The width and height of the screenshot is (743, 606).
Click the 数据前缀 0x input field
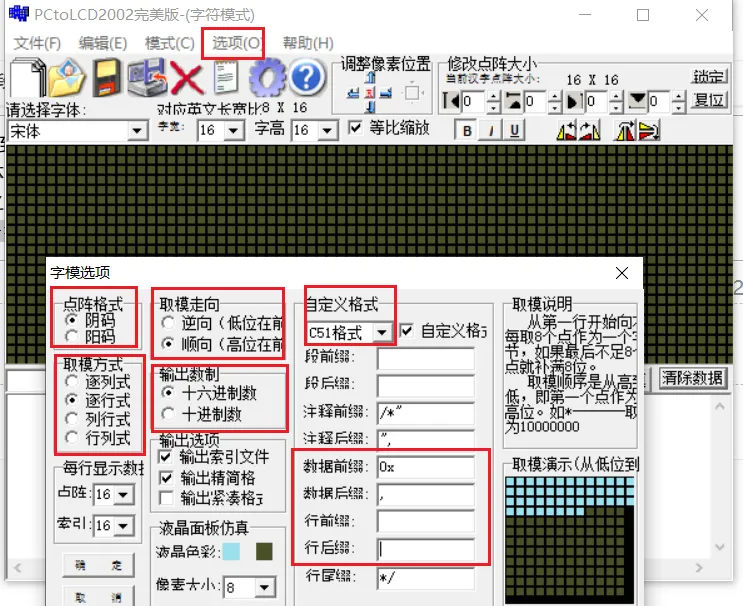click(x=426, y=467)
